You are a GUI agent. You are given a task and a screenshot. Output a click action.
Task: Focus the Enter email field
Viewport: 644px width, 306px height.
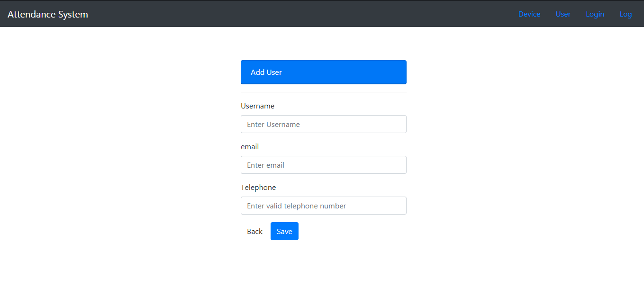(324, 165)
